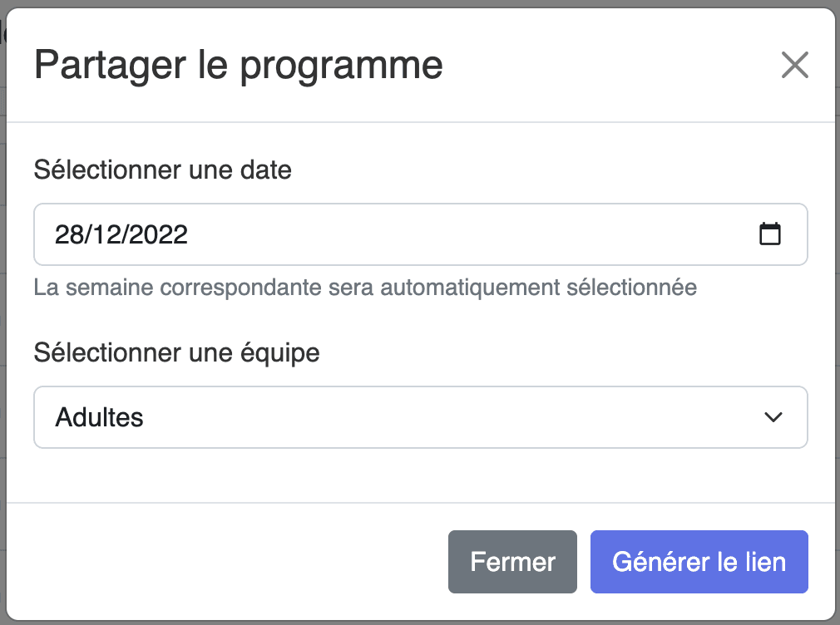Open the calendar picker icon in date field
840x625 pixels.
[x=770, y=234]
